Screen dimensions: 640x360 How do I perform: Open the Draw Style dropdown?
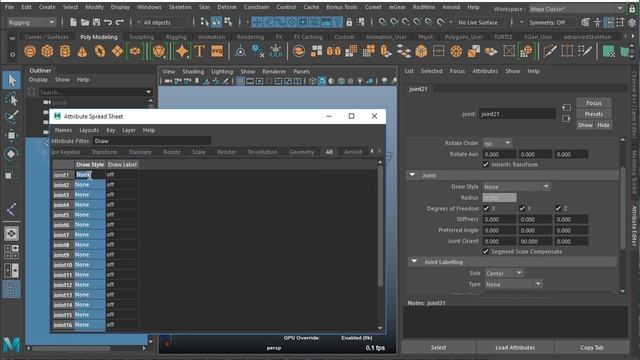point(516,187)
